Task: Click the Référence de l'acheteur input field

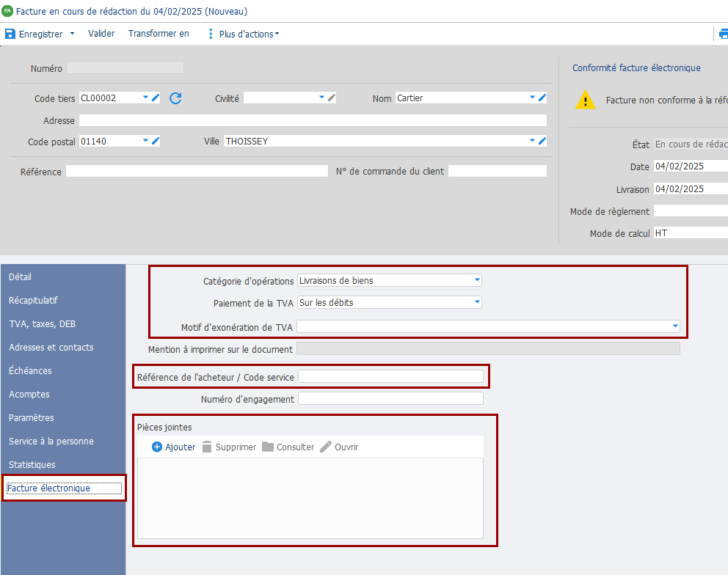Action: 390,377
